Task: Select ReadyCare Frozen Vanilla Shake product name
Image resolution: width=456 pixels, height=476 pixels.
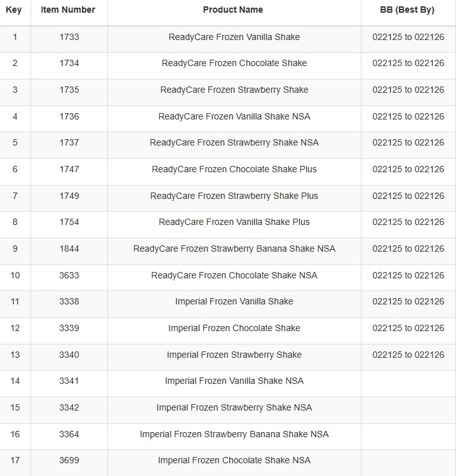Action: (234, 37)
